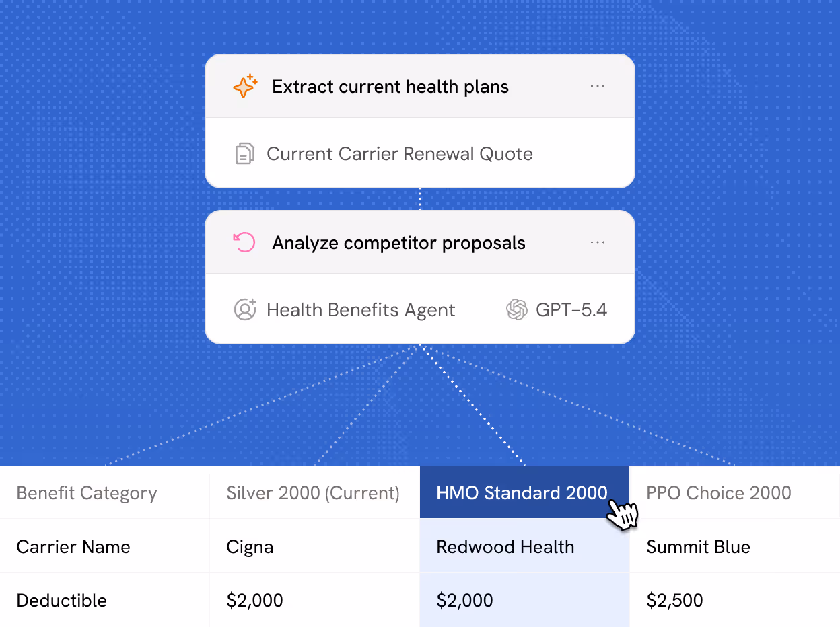
Task: Open the GPT-5.4 model selector
Action: click(x=571, y=309)
